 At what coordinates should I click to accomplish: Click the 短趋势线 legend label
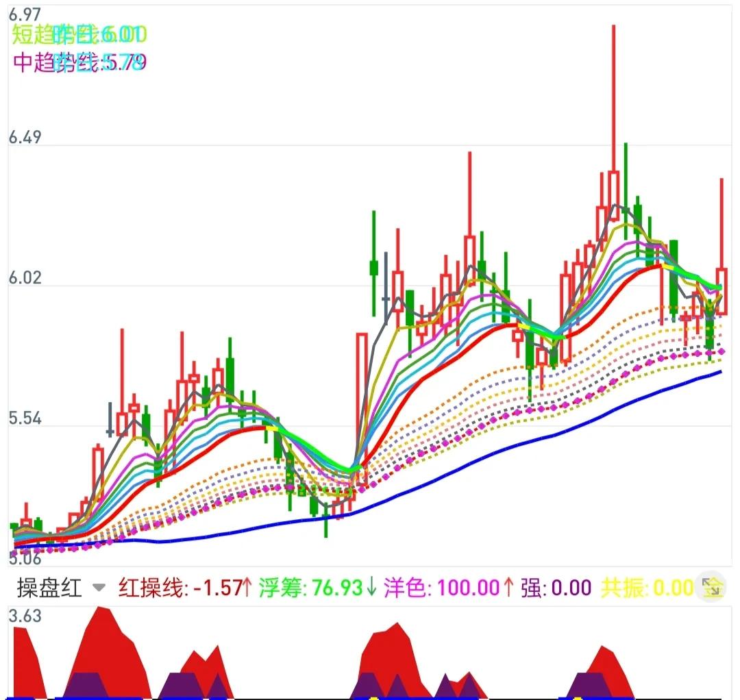[79, 34]
